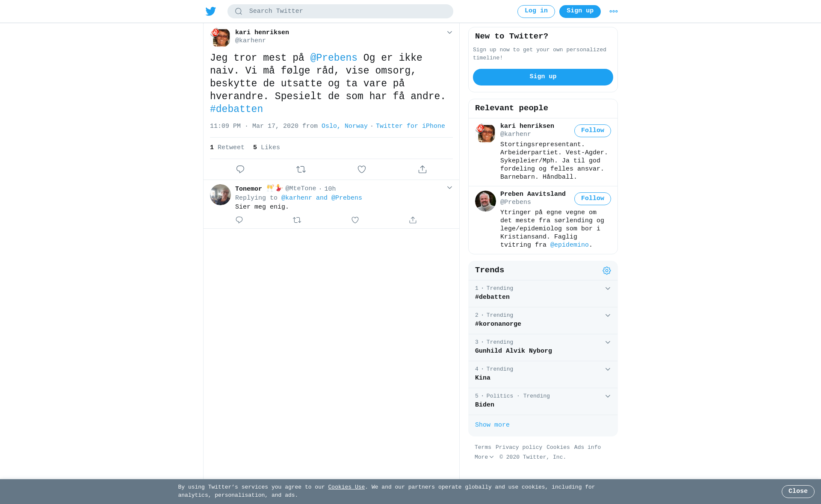Open caret menu on Tonemor's reply
Screen dimensions: 821x504
point(449,188)
